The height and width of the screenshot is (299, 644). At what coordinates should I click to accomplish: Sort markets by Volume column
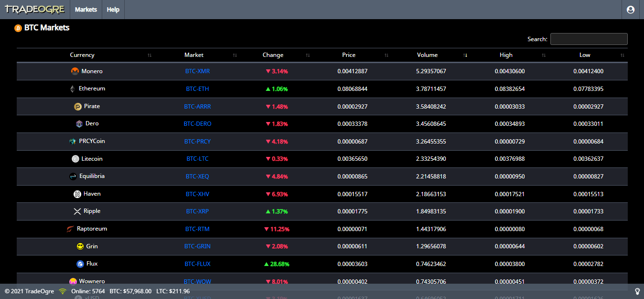pos(427,55)
